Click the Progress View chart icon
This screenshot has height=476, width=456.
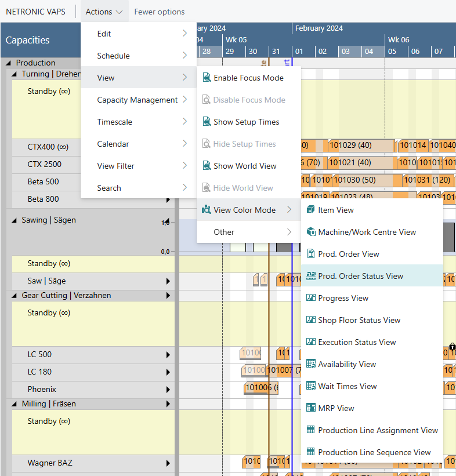point(311,298)
